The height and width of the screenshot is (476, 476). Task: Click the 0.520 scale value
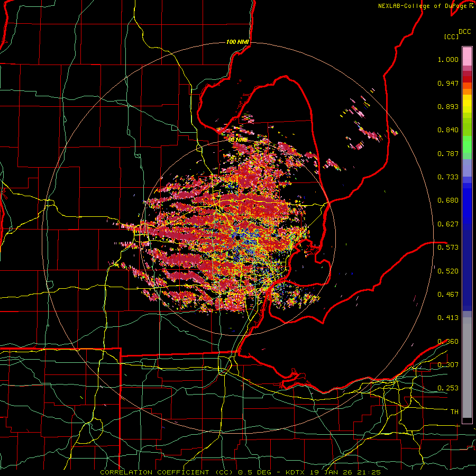448,271
